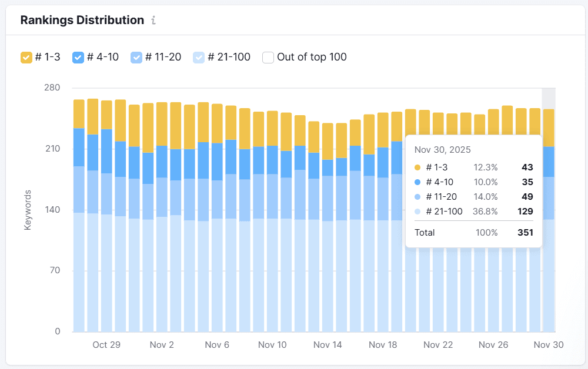Click the bar above Nov 14

pos(328,227)
